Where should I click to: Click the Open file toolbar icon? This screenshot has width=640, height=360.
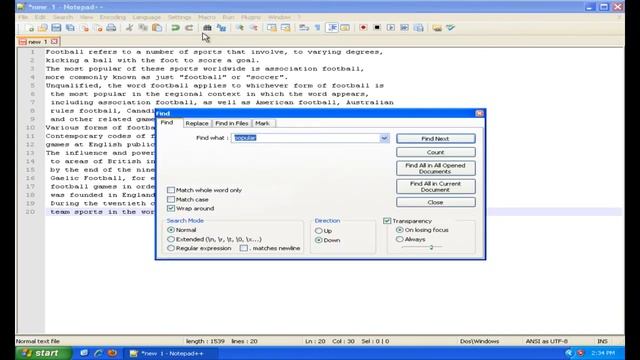42,28
